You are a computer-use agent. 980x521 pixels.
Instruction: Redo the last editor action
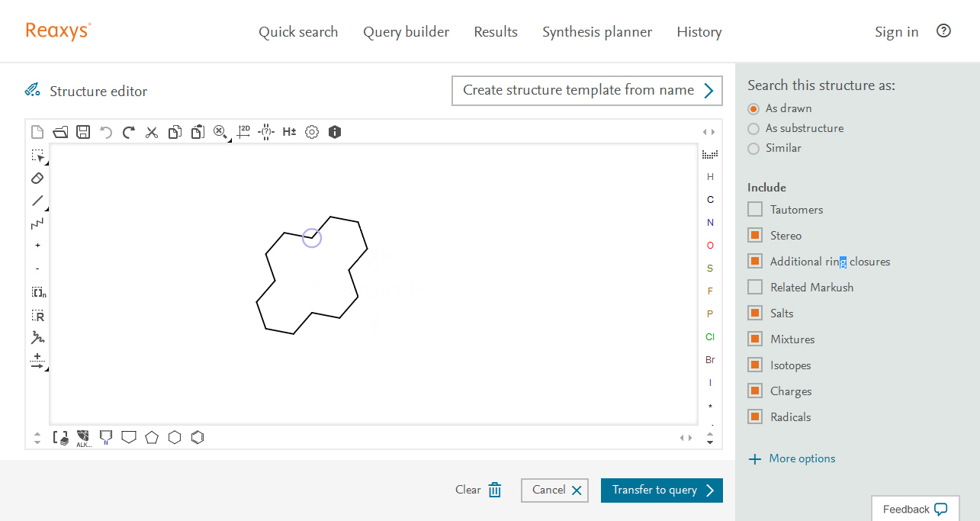click(x=129, y=132)
